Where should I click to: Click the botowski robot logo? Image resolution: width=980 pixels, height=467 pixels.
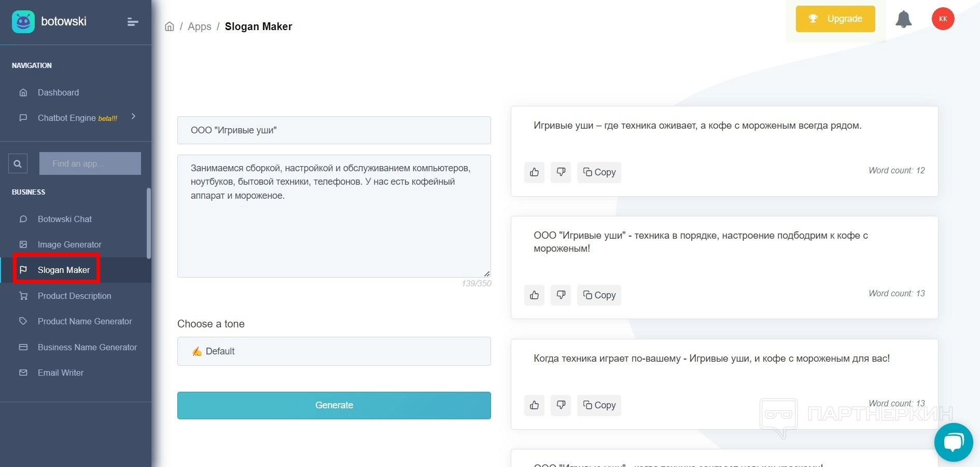[x=23, y=22]
